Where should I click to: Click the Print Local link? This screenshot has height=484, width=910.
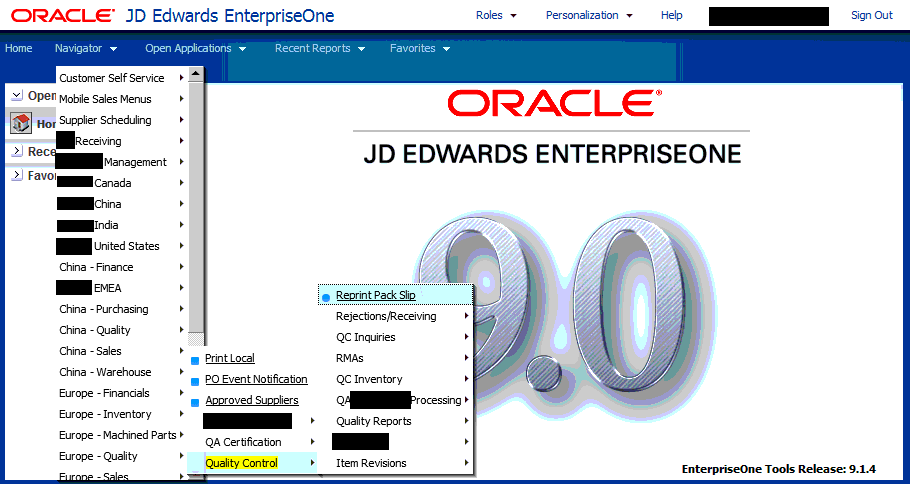(x=230, y=359)
